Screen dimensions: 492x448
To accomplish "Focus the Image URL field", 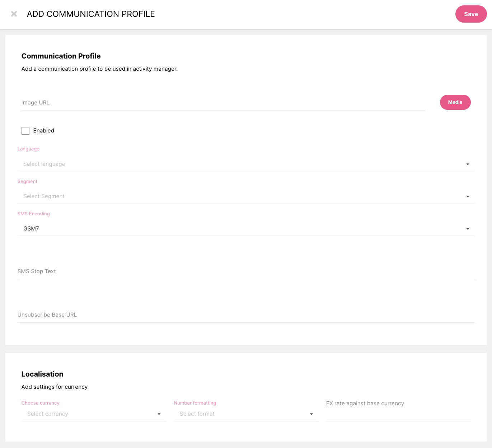I will coord(222,103).
